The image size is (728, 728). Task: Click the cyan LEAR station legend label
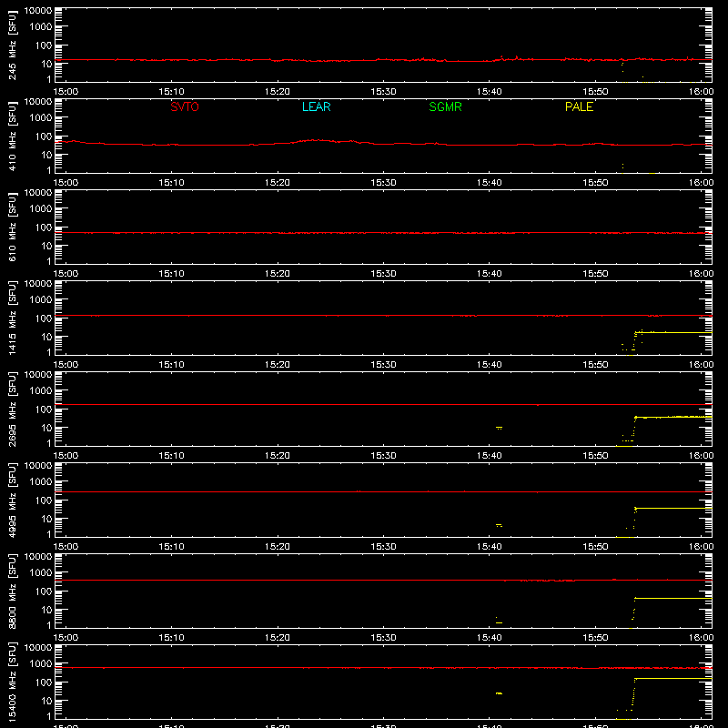(316, 106)
